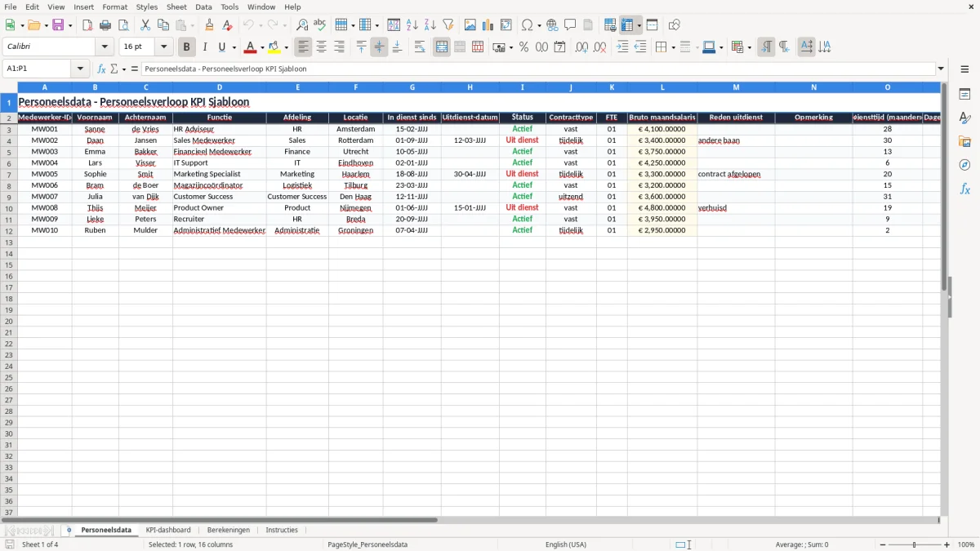Click the zoom slider handle in status bar
The image size is (980, 551).
[915, 544]
